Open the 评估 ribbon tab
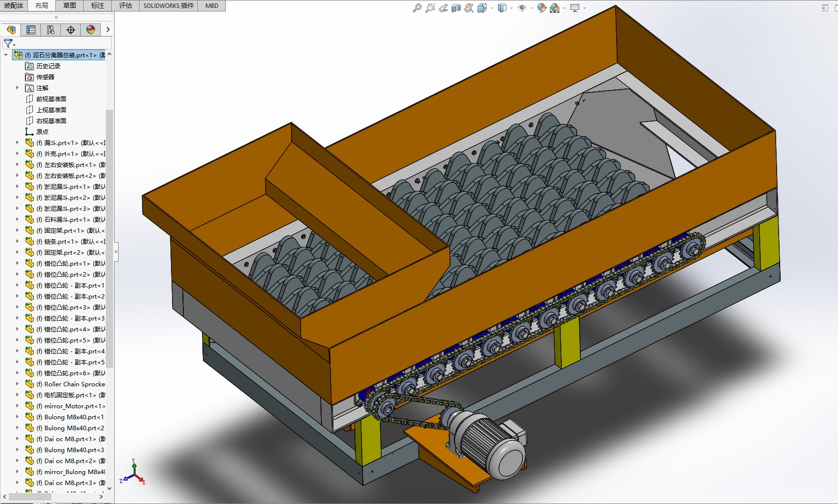 pos(126,5)
